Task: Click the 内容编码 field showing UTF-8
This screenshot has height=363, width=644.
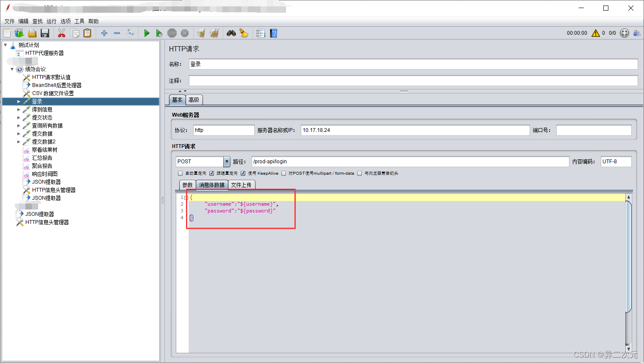Action: pos(616,162)
